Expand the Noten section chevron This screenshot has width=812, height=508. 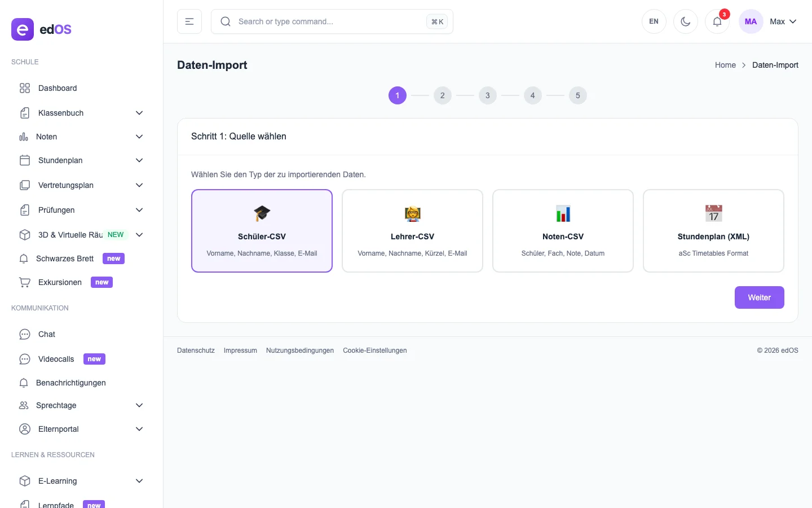[x=139, y=137]
